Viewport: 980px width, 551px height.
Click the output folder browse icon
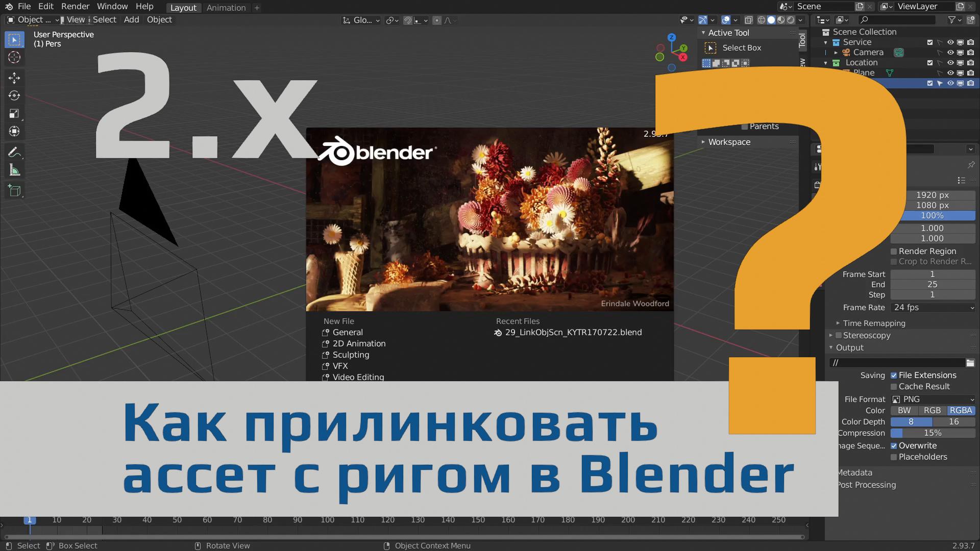970,363
